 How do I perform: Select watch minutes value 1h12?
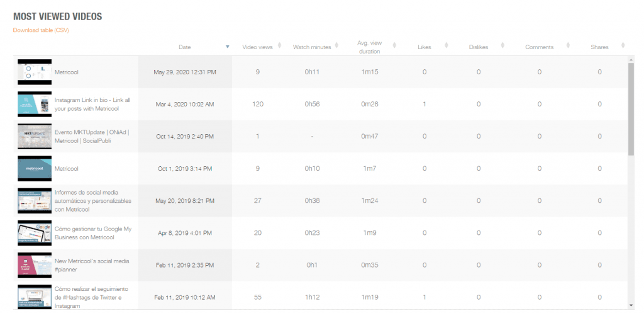(x=312, y=297)
